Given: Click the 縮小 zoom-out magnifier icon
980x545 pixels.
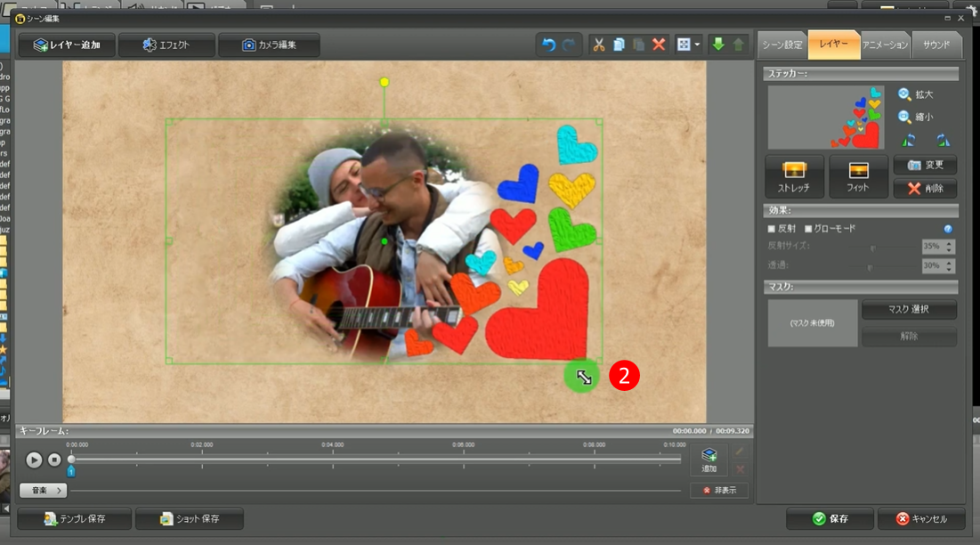Looking at the screenshot, I should click(904, 117).
